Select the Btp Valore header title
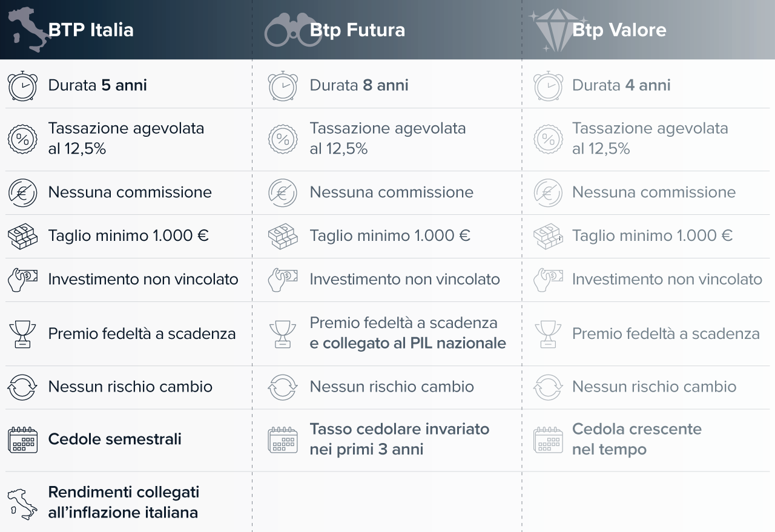Screen dimensions: 775x532 coord(619,30)
